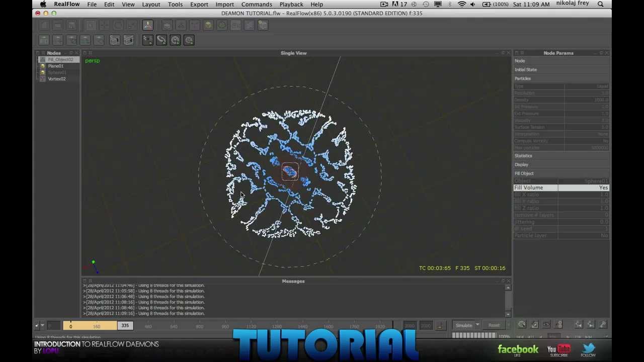644x362 pixels.
Task: Click the first icon in second toolbar row
Action: (x=44, y=40)
